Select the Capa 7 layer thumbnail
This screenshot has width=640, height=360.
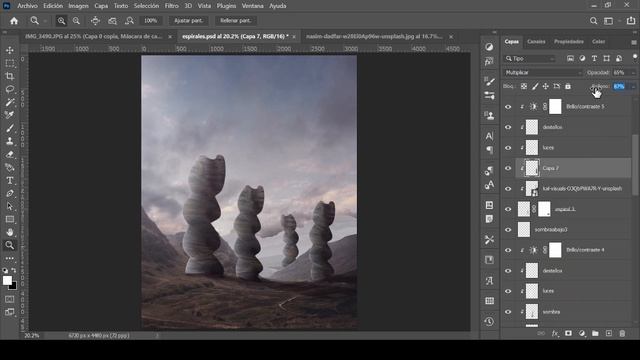(x=531, y=168)
